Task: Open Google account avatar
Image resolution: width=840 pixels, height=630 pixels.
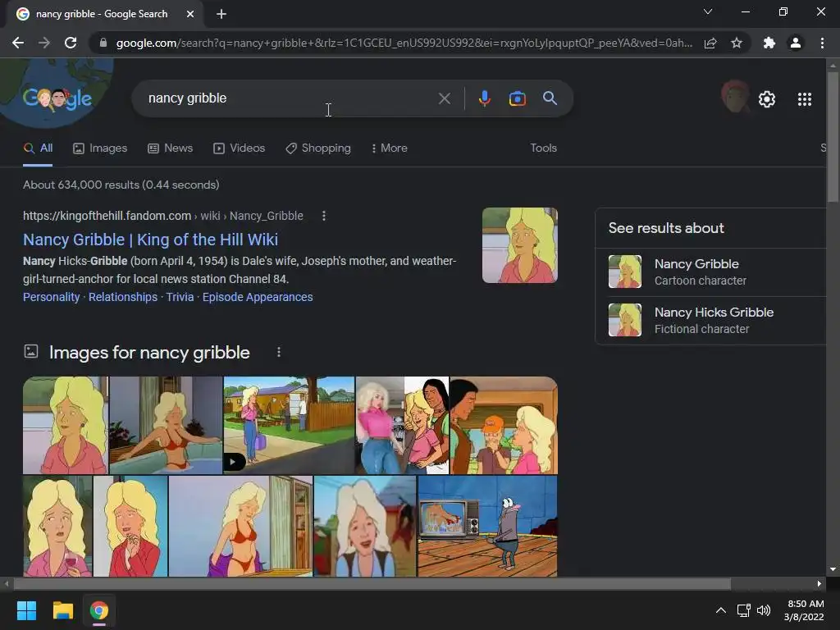Action: [735, 97]
